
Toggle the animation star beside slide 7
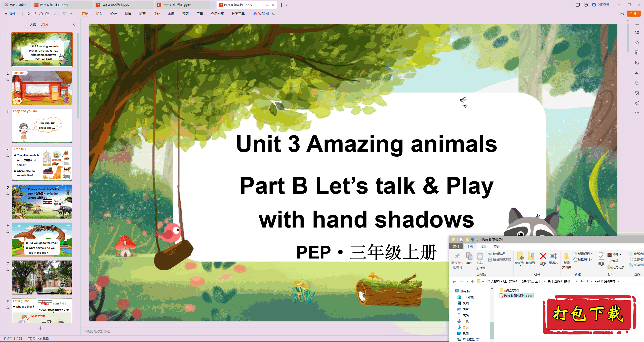click(x=8, y=270)
